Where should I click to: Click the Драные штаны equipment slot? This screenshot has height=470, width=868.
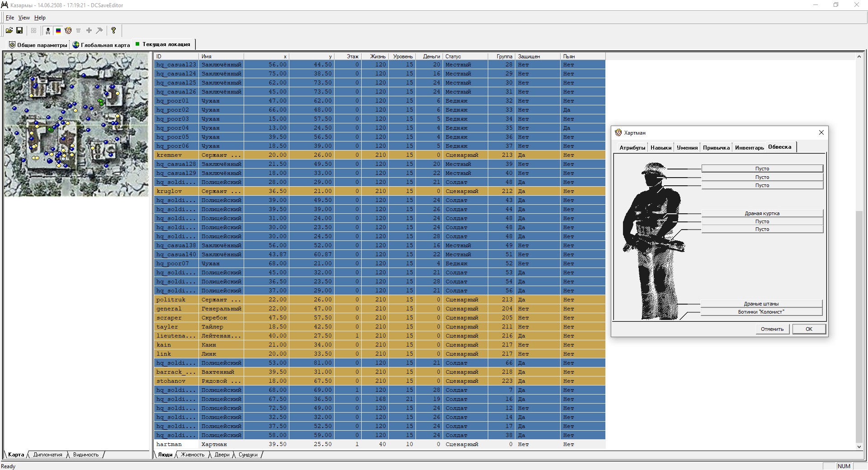click(761, 304)
